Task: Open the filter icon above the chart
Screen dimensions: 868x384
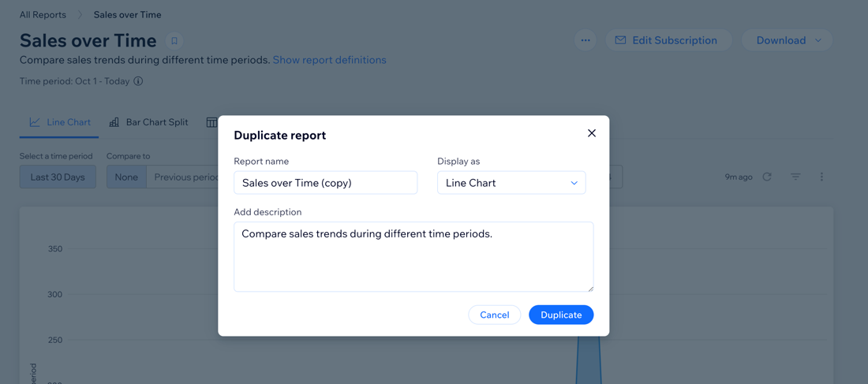Action: pos(795,177)
